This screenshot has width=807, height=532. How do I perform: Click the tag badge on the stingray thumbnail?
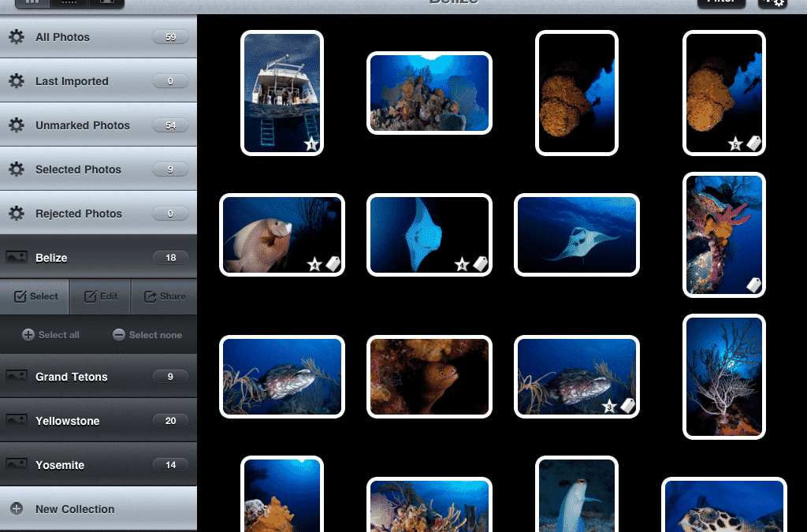pos(481,265)
